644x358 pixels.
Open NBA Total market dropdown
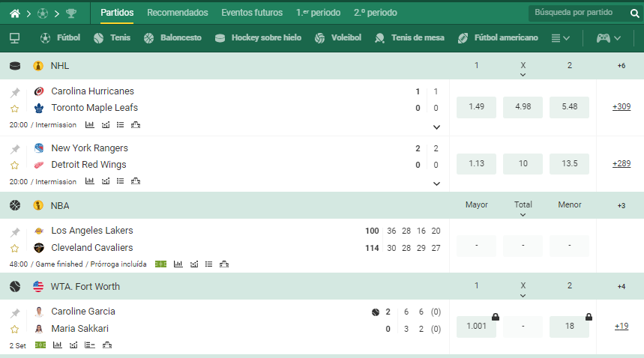click(523, 215)
